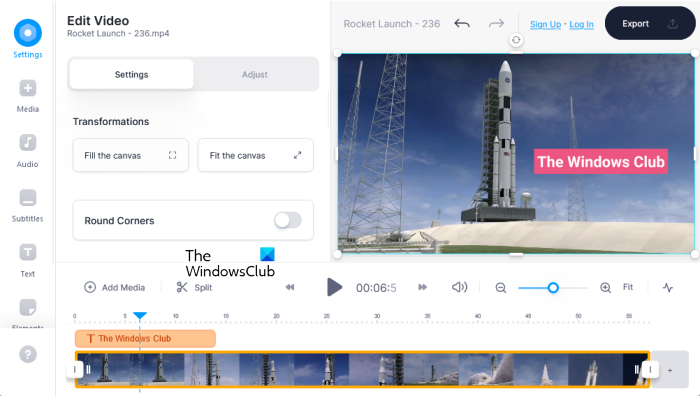Toggle the Round Corners switch

click(x=288, y=220)
